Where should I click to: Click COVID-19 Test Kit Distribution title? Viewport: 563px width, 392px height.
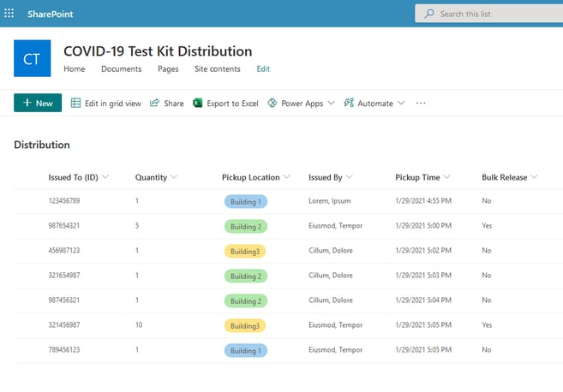tap(158, 51)
